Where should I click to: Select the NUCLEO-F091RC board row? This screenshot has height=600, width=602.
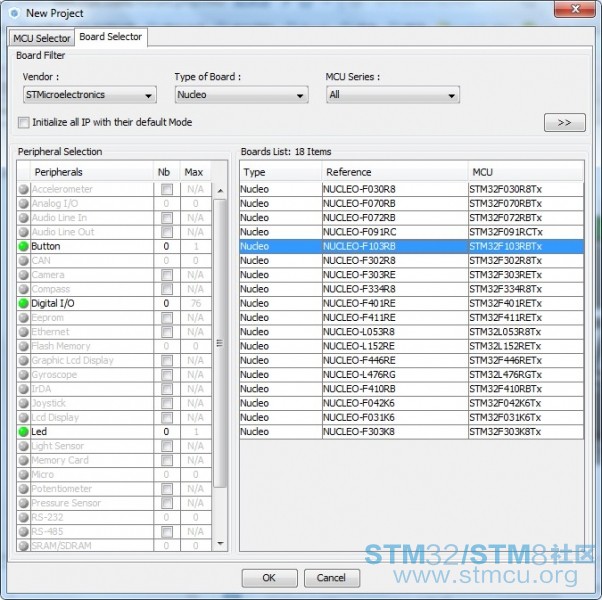412,232
